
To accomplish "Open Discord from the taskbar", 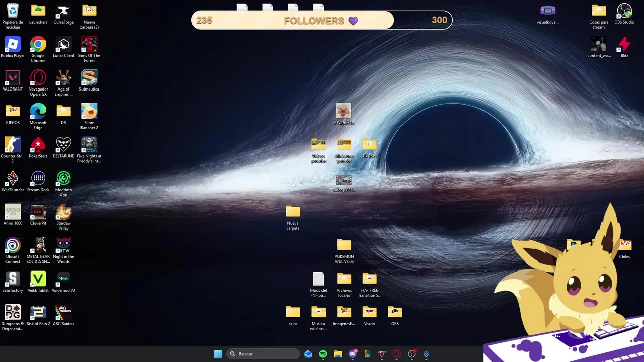I will (x=352, y=354).
